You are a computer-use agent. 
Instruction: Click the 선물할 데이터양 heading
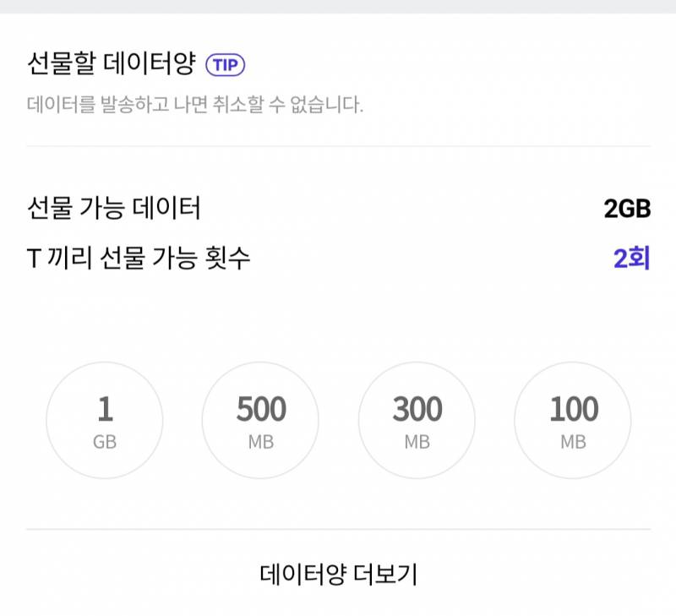click(x=112, y=64)
